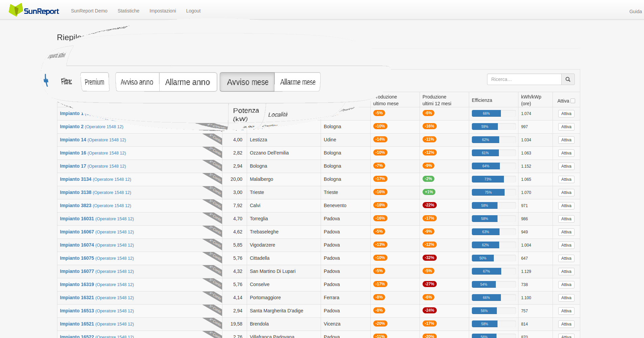Click the SunReport logo
This screenshot has height=338, width=644.
[34, 10]
